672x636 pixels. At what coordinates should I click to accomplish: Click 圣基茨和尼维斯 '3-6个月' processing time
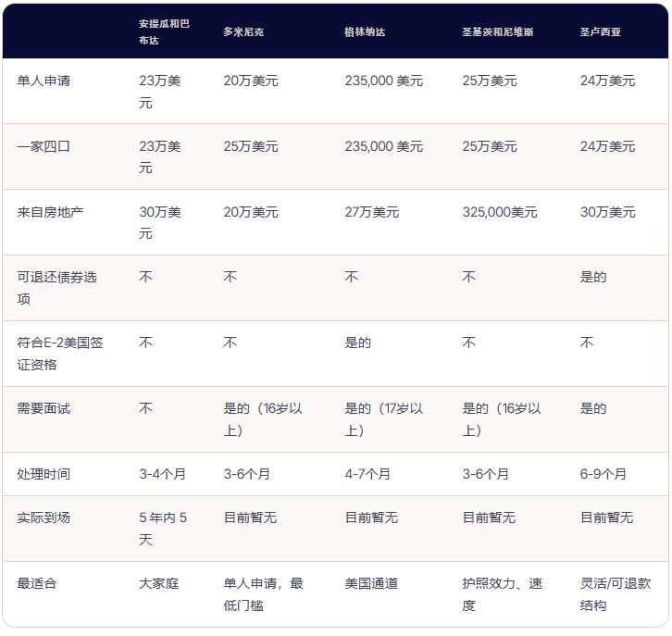point(486,474)
